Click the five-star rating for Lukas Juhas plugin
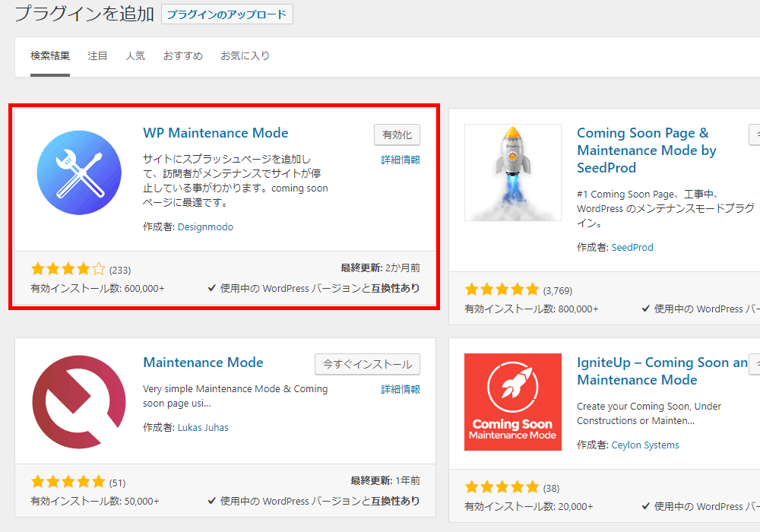This screenshot has width=760, height=532. coord(68,482)
